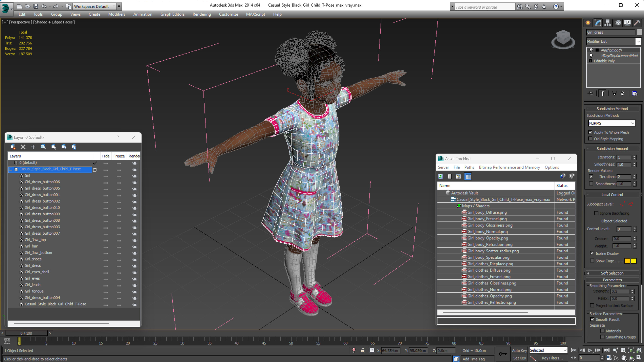Image resolution: width=644 pixels, height=362 pixels.
Task: Open Bitmap Performance and Memory menu
Action: tap(509, 167)
